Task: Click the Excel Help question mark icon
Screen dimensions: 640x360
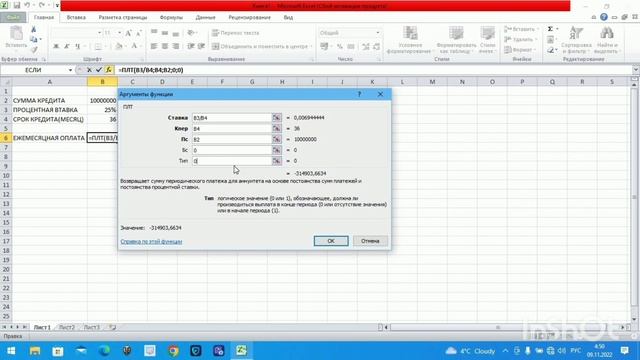Action: tap(604, 17)
